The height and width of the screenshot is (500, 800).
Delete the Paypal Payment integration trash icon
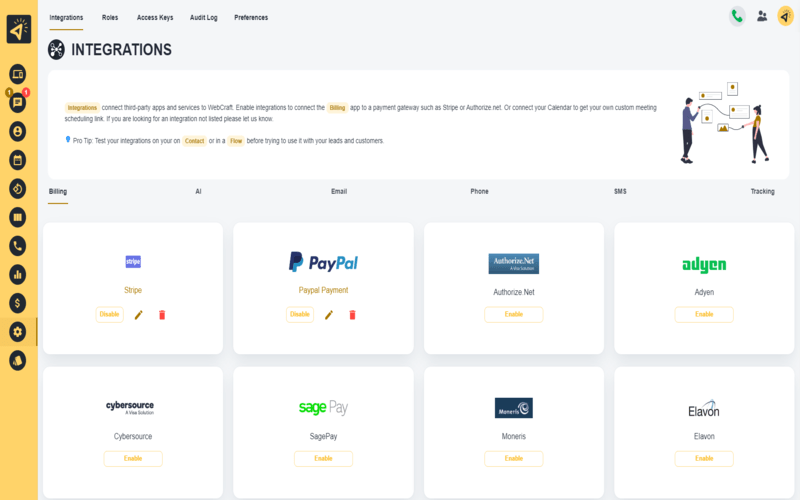tap(352, 315)
